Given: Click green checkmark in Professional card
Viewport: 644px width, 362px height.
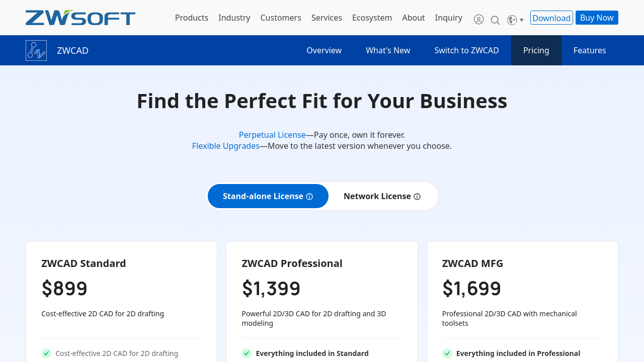Looking at the screenshot, I should click(247, 353).
